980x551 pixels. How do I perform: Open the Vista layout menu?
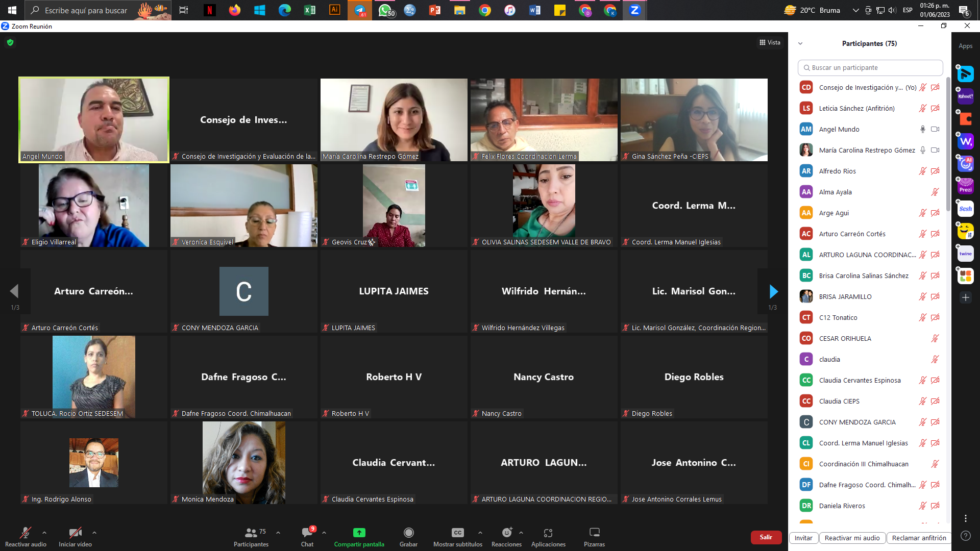(770, 42)
